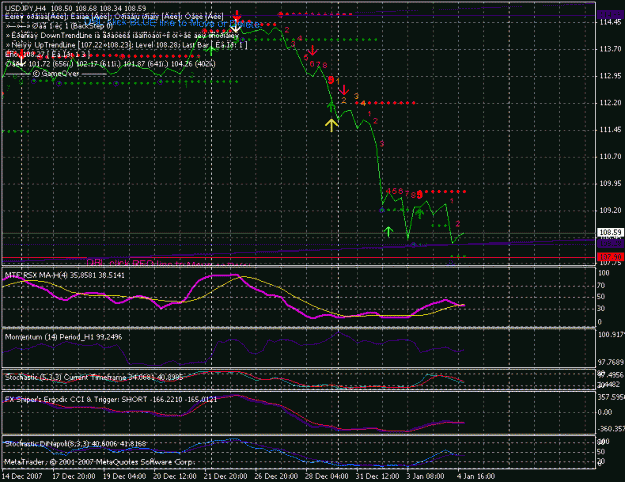Click the white down arrow near top
625x482 pixels.
point(236,27)
